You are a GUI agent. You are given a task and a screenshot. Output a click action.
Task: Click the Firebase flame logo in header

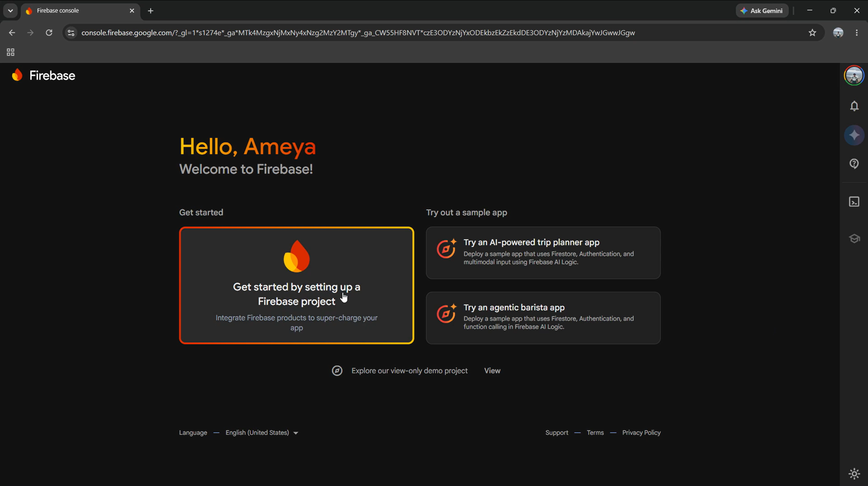click(x=17, y=75)
